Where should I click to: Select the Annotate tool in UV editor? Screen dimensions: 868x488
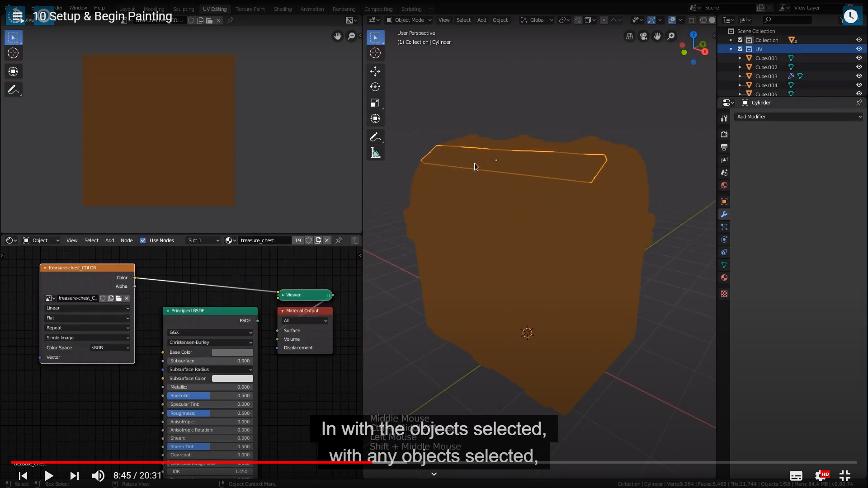tap(13, 89)
